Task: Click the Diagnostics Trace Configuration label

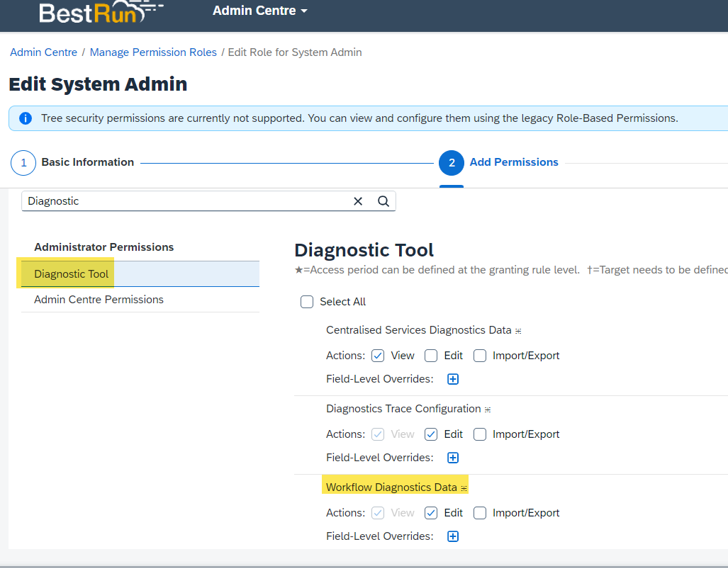Action: pos(403,409)
